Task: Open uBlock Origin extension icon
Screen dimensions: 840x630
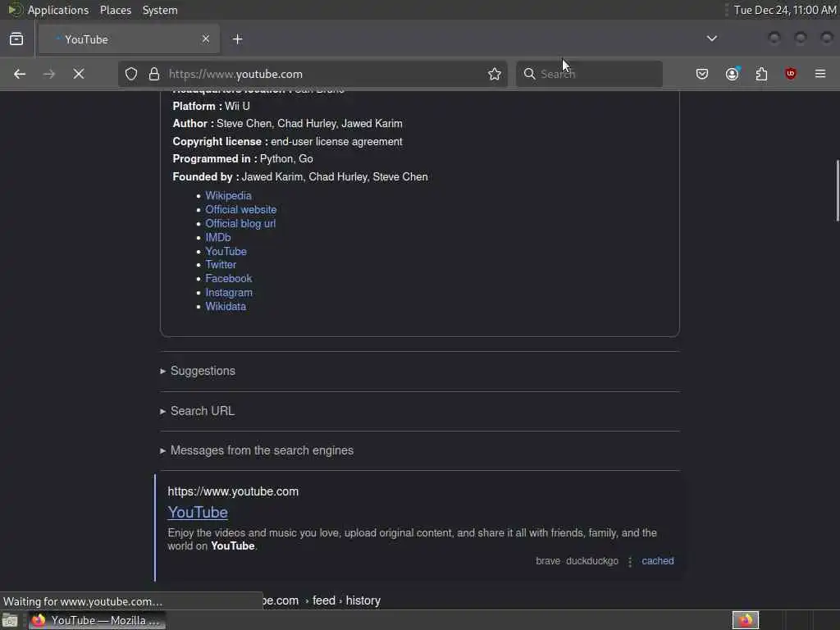Action: pos(791,74)
